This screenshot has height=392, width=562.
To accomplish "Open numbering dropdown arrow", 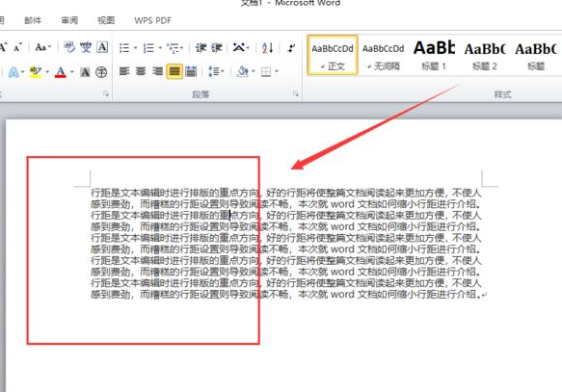I will (160, 47).
